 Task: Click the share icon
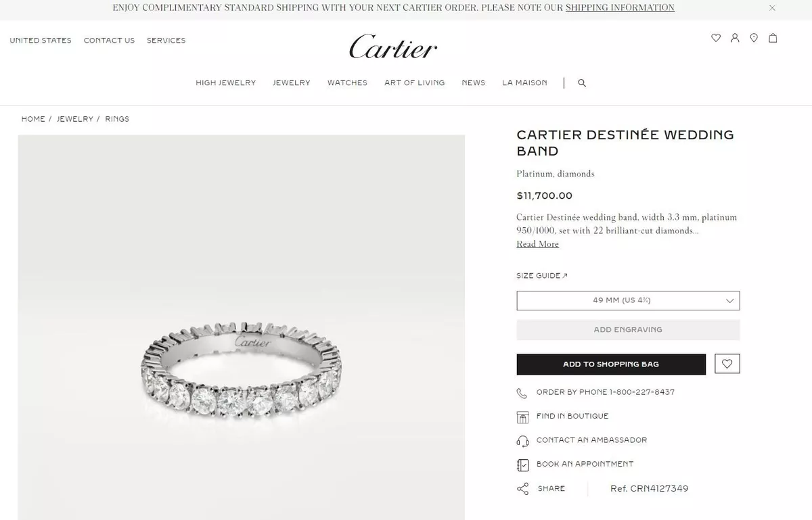(522, 488)
